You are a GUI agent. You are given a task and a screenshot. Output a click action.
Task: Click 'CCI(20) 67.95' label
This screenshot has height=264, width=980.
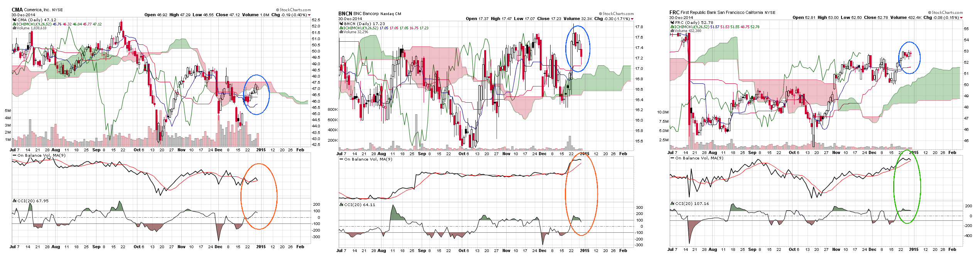[33, 201]
